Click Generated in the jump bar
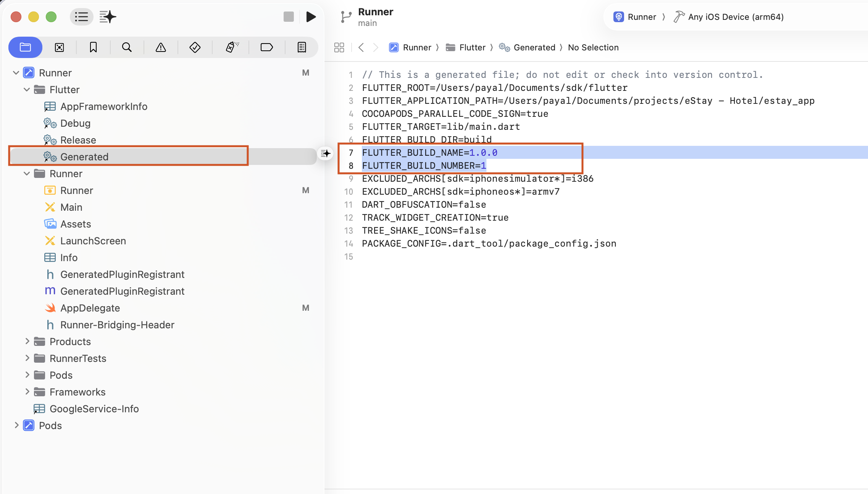 pyautogui.click(x=527, y=47)
